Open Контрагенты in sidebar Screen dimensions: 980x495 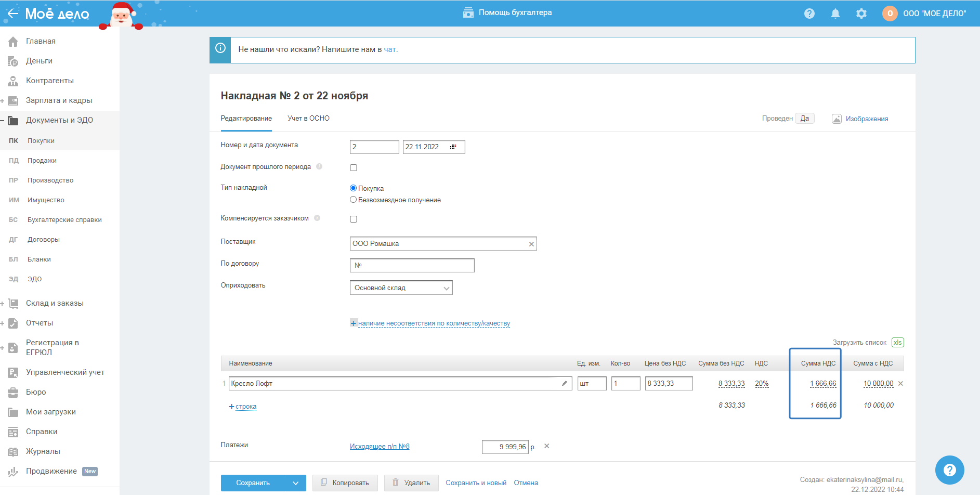tap(50, 81)
